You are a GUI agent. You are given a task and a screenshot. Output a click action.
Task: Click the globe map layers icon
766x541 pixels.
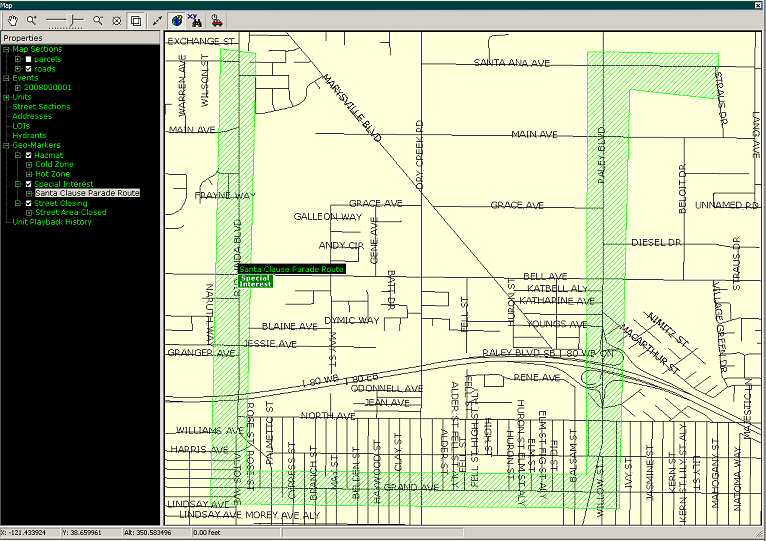pyautogui.click(x=177, y=19)
